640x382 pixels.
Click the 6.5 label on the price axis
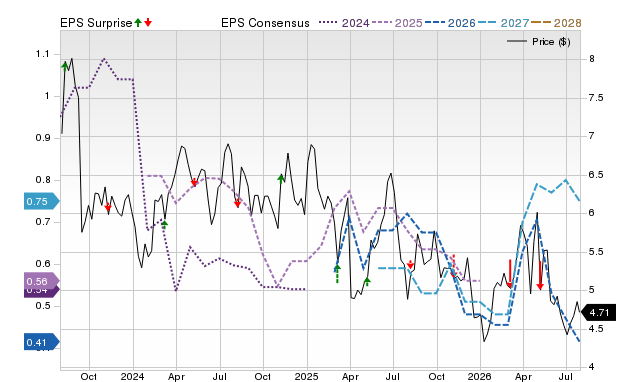pyautogui.click(x=596, y=175)
